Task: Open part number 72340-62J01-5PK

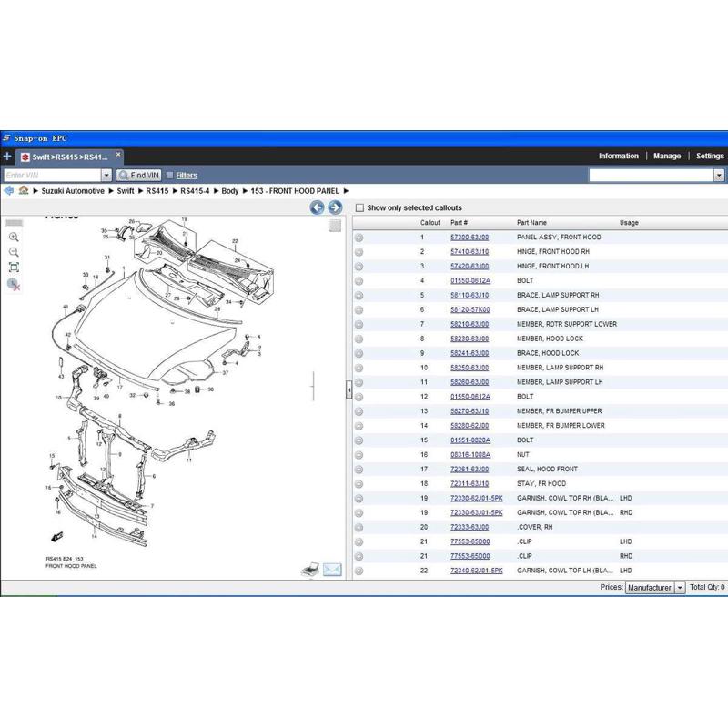Action: 476,571
